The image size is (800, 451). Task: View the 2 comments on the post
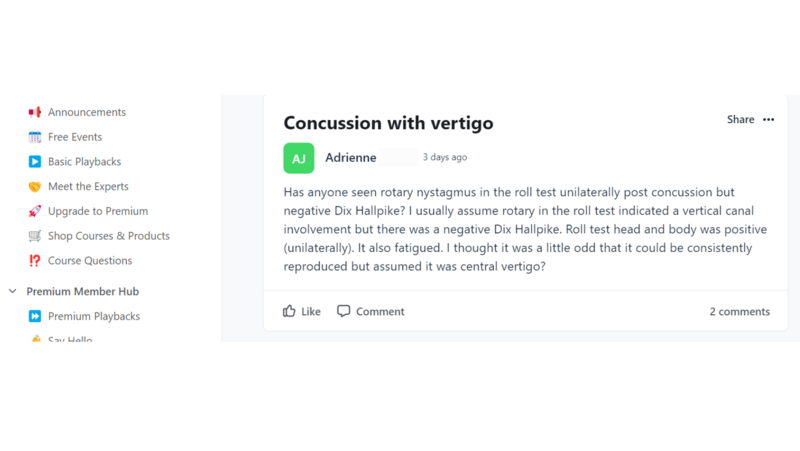tap(739, 312)
